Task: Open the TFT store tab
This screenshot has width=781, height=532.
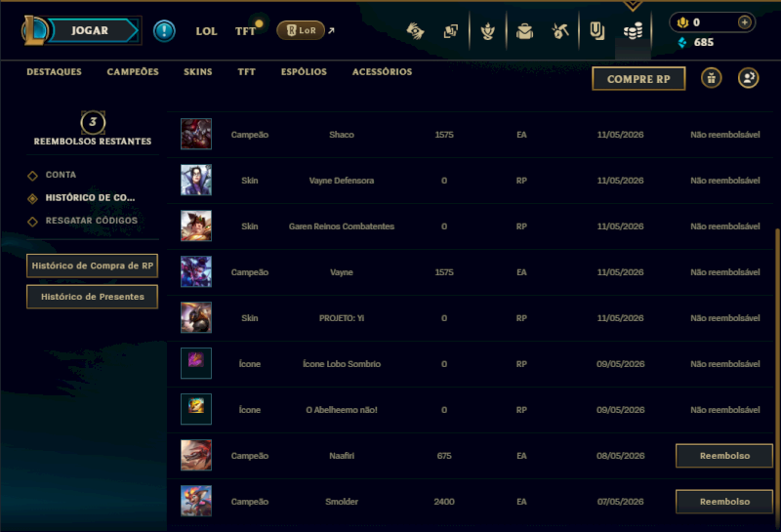Action: [x=247, y=71]
